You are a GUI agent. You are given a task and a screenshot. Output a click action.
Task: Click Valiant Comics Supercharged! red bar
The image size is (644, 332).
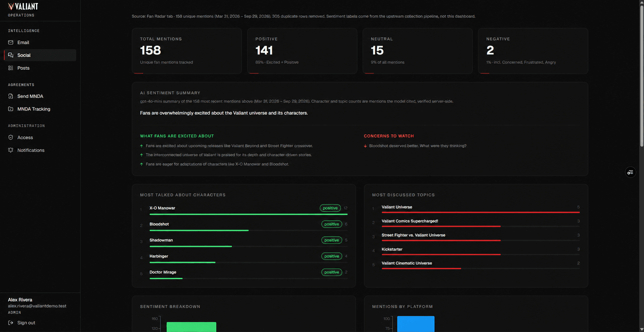click(441, 226)
